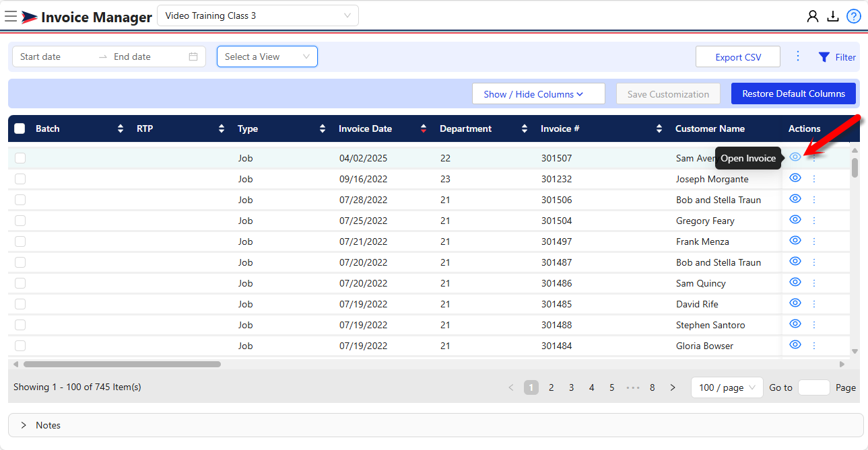Image resolution: width=868 pixels, height=450 pixels.
Task: Sort by the Invoice Date column arrows
Action: click(x=424, y=128)
